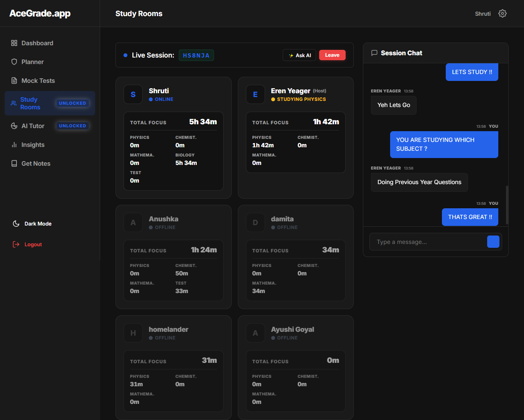Select the AI Tutor icon
This screenshot has height=420, width=524.
tap(14, 126)
